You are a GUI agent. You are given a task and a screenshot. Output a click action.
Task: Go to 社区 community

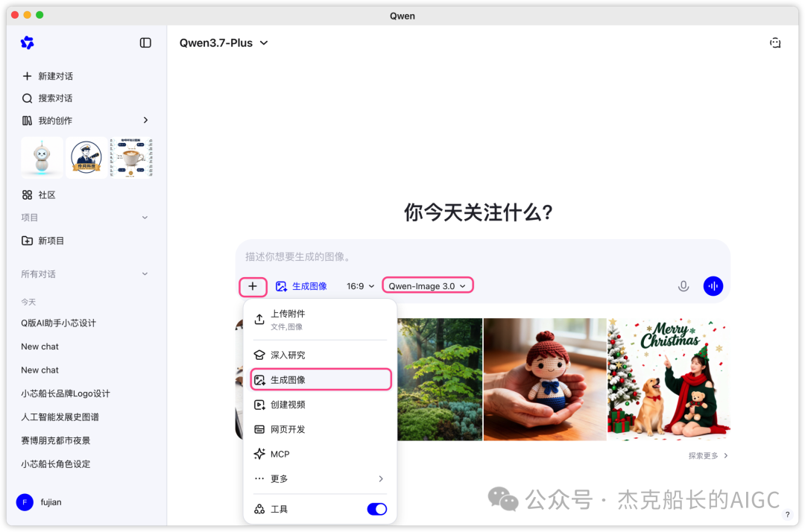coord(39,195)
